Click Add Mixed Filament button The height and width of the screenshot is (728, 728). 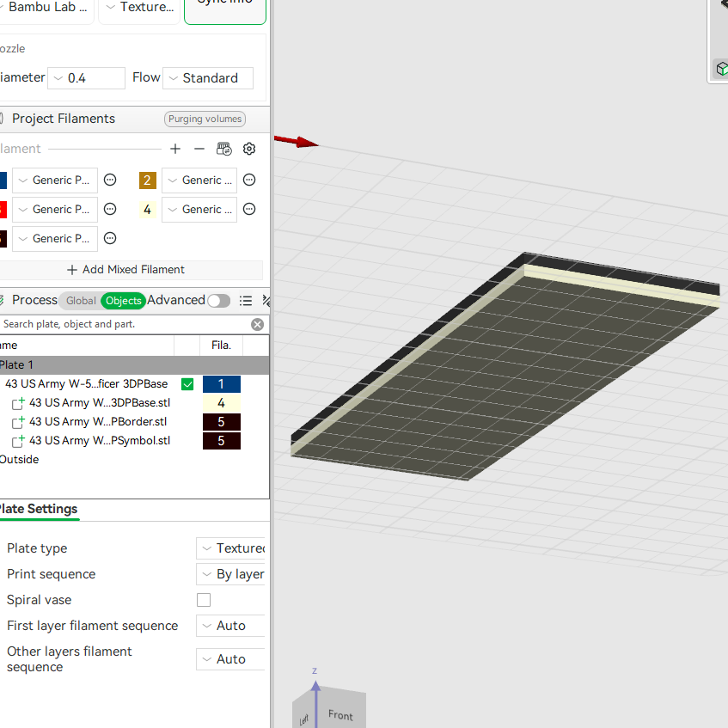pyautogui.click(x=125, y=270)
